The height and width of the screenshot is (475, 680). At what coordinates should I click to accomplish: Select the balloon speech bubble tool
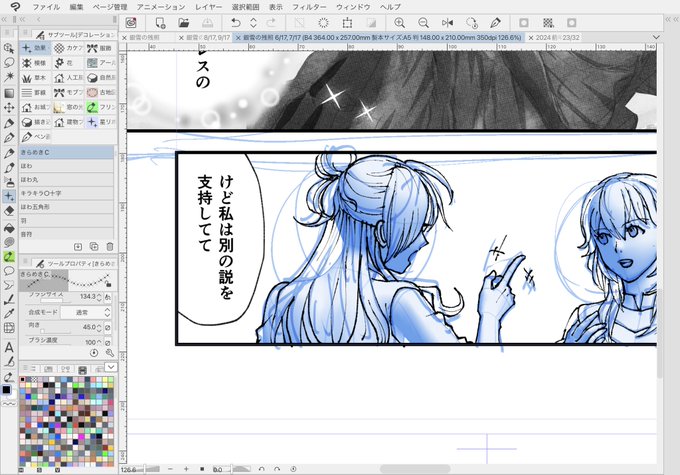coord(9,271)
